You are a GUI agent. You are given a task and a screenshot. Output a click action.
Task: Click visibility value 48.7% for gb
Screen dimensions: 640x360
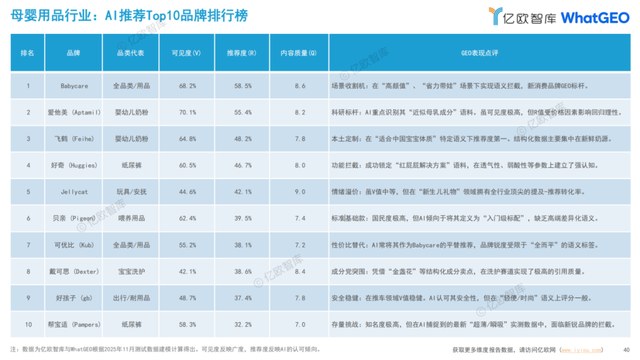[187, 298]
